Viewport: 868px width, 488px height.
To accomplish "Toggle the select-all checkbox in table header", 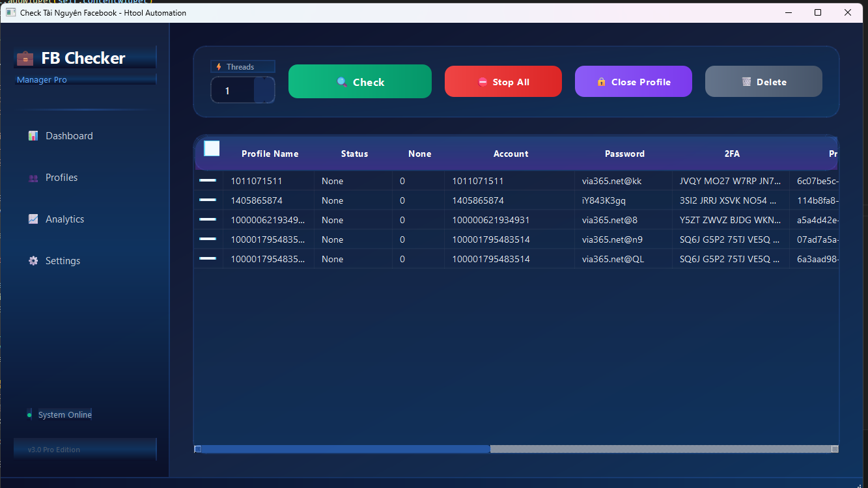I will point(212,148).
